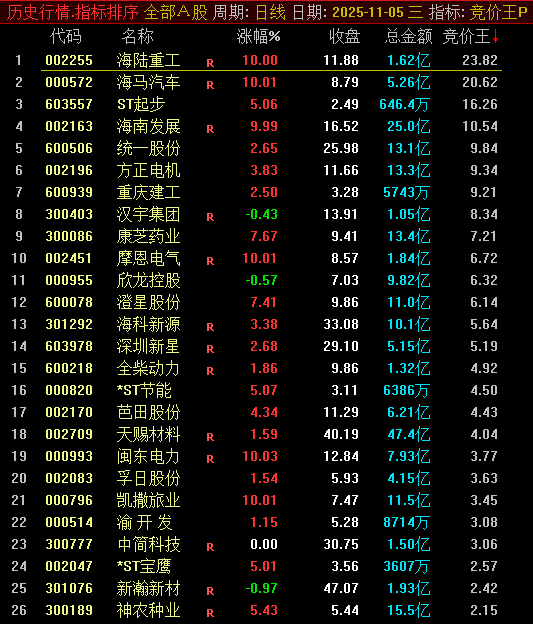Select stock name 闽东电力
This screenshot has height=624, width=533.
(148, 456)
